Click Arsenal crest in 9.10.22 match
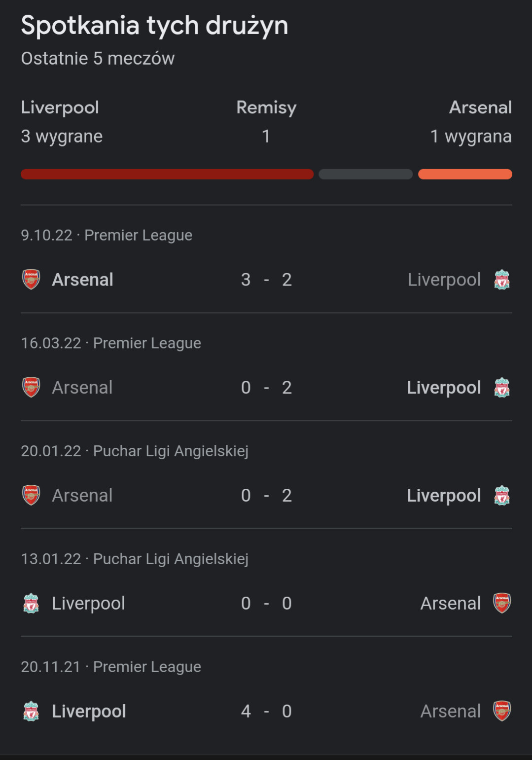The width and height of the screenshot is (532, 760). (31, 280)
